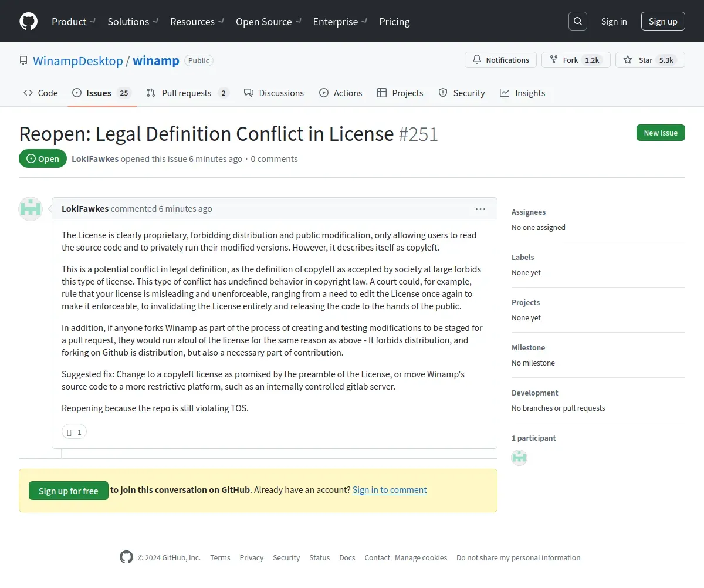Screen dimensions: 704x588
Task: Click Sign up for free button
Action: (69, 491)
